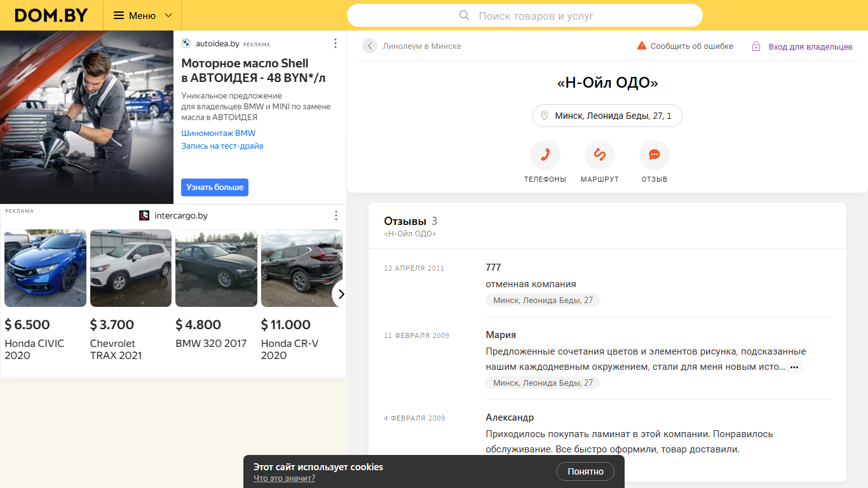
Task: Click the МАРШРУТ label
Action: 600,179
